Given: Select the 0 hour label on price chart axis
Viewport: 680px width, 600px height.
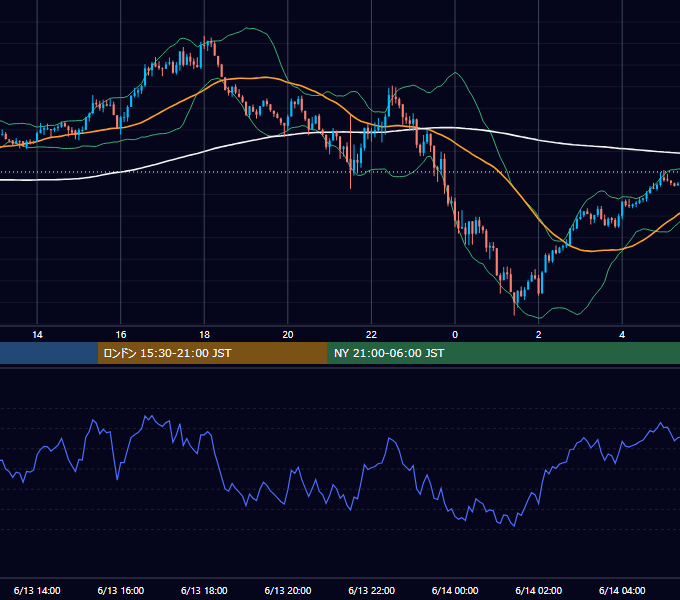Looking at the screenshot, I should coord(455,335).
